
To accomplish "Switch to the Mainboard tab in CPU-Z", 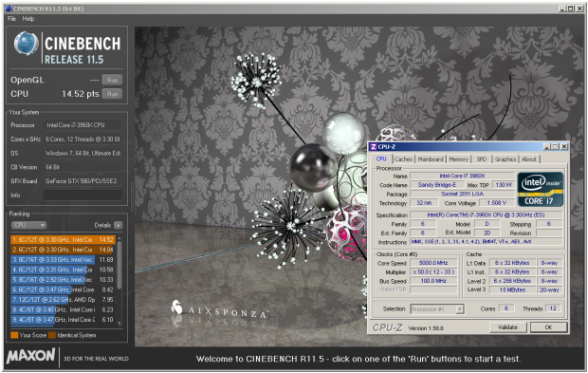I will click(x=431, y=159).
